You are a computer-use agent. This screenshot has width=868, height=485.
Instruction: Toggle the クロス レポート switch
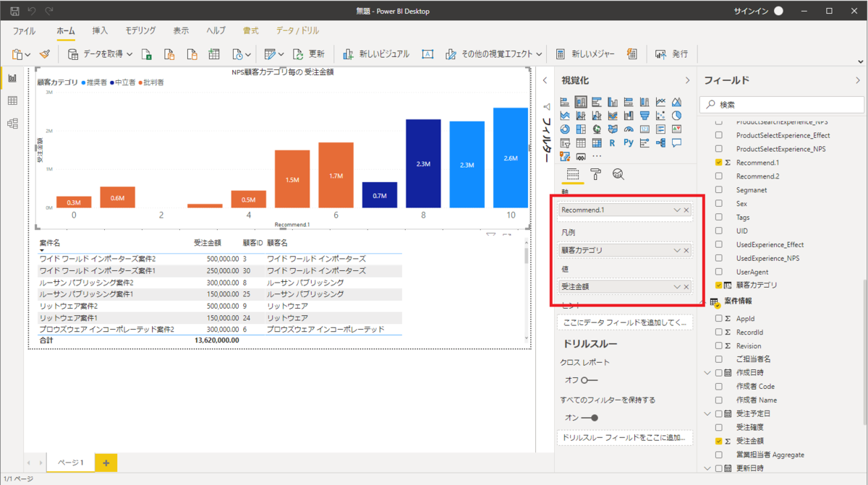click(x=589, y=380)
